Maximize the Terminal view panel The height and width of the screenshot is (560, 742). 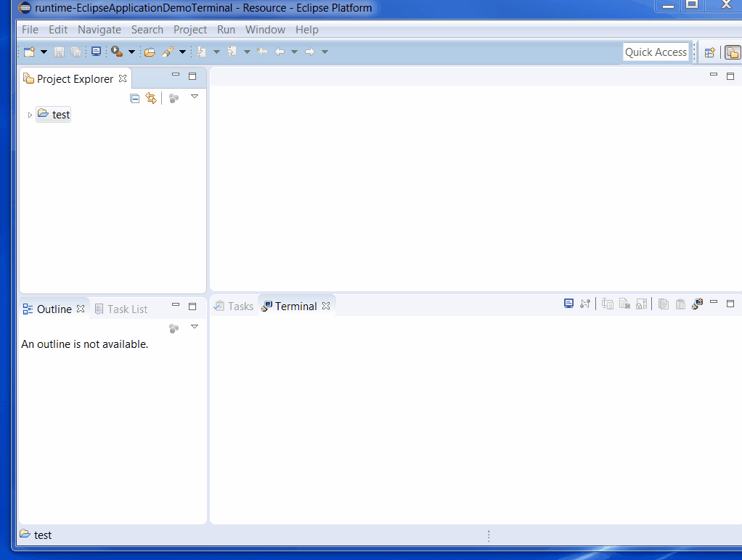coord(730,304)
